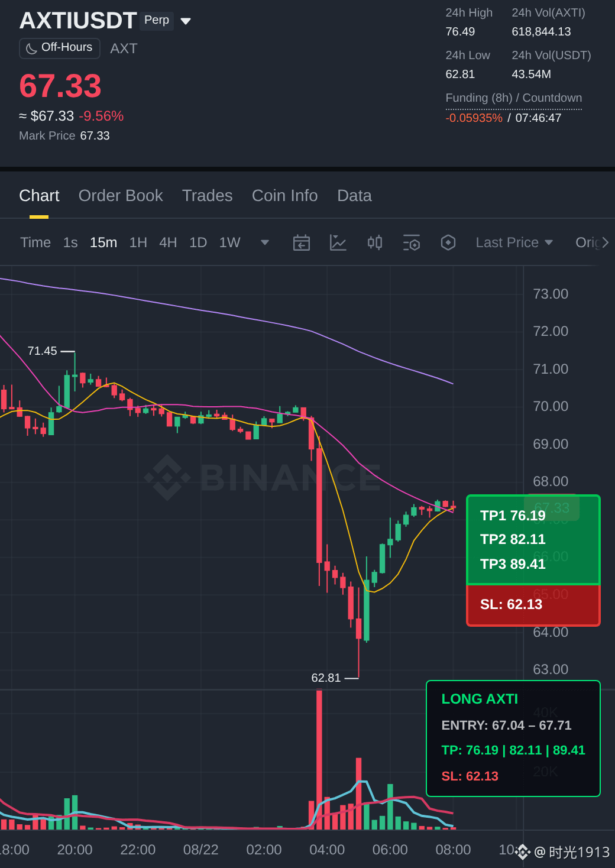615x868 pixels.
Task: Tap the AXT underlying label
Action: pos(124,48)
